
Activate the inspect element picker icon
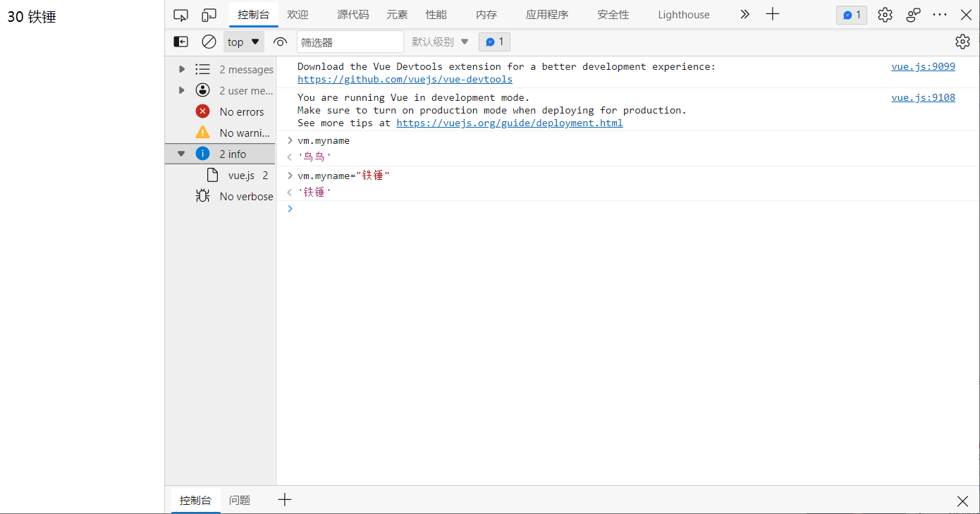[181, 15]
